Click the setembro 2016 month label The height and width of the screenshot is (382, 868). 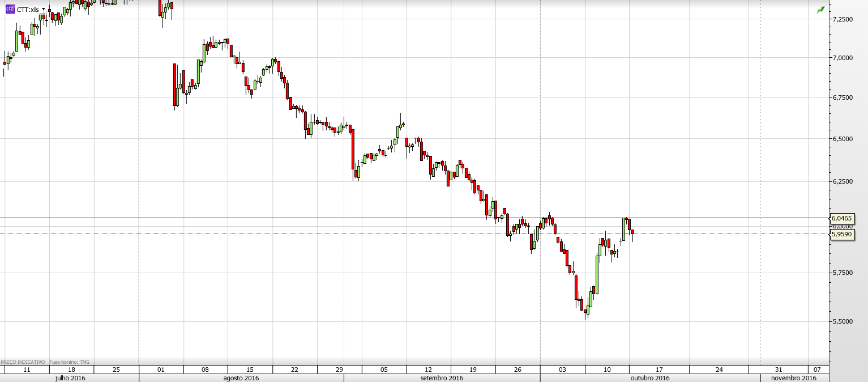tap(442, 377)
